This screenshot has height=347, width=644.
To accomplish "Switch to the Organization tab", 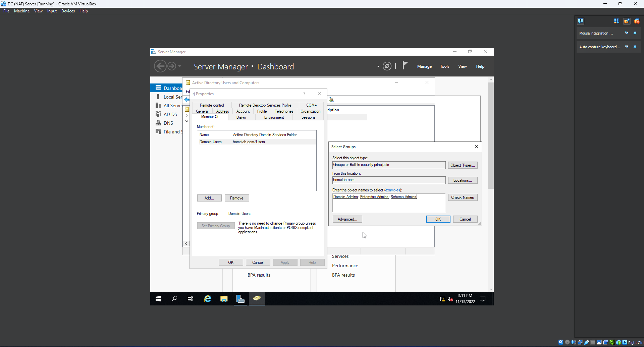I will (311, 111).
